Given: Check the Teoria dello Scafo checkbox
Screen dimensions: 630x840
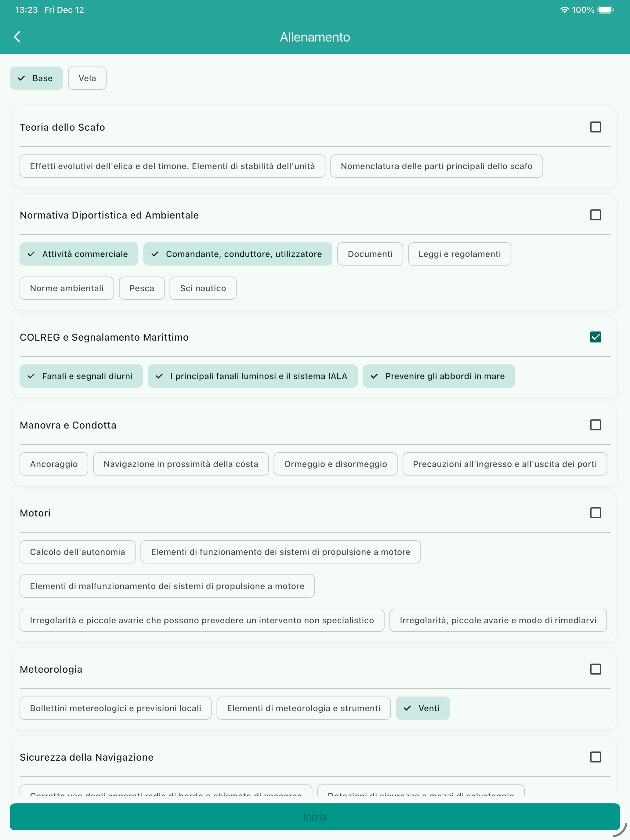Looking at the screenshot, I should pyautogui.click(x=596, y=127).
